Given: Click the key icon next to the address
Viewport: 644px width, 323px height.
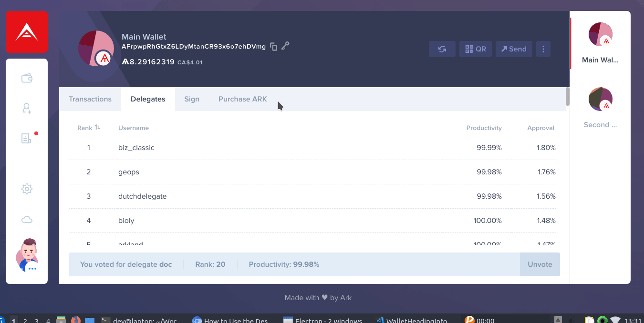Looking at the screenshot, I should (x=285, y=46).
